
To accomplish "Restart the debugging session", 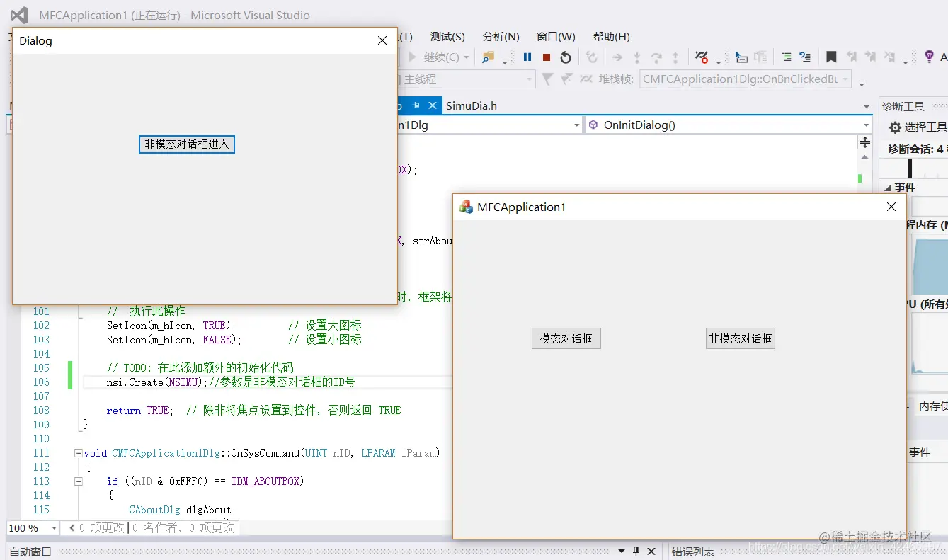I will [x=565, y=57].
